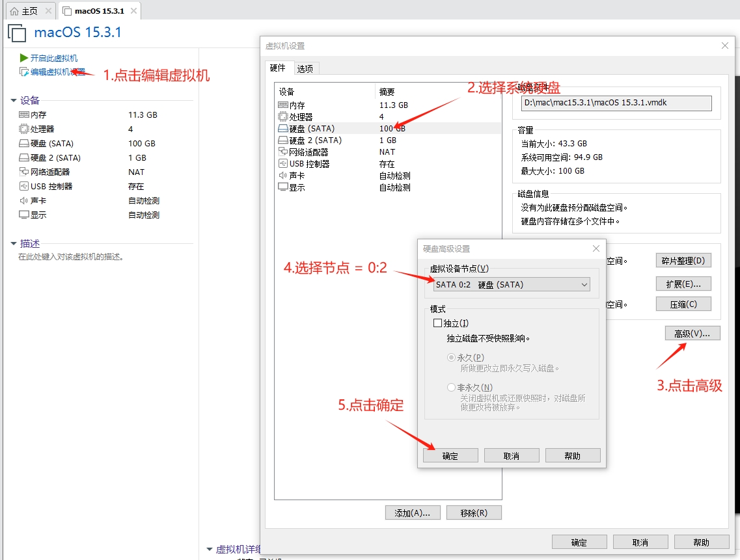Image resolution: width=740 pixels, height=560 pixels.
Task: Click the 显示 icon in the settings hardware list
Action: [x=283, y=187]
